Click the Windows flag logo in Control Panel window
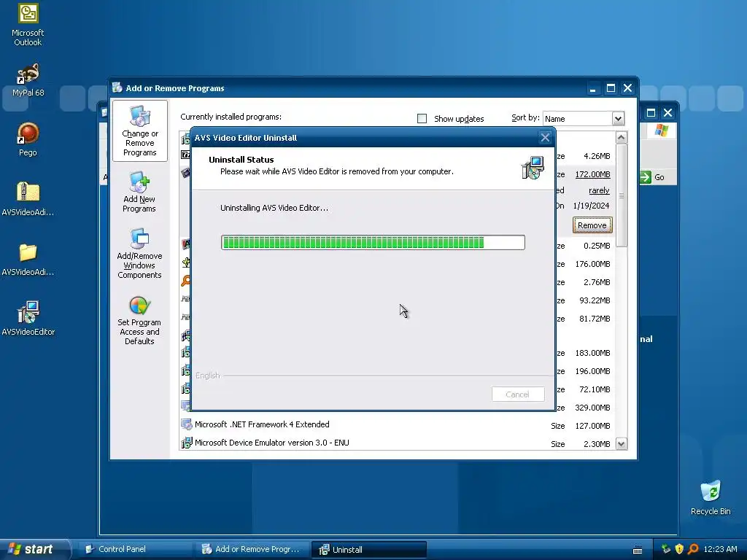Screen dimensions: 747x560 pos(661,130)
